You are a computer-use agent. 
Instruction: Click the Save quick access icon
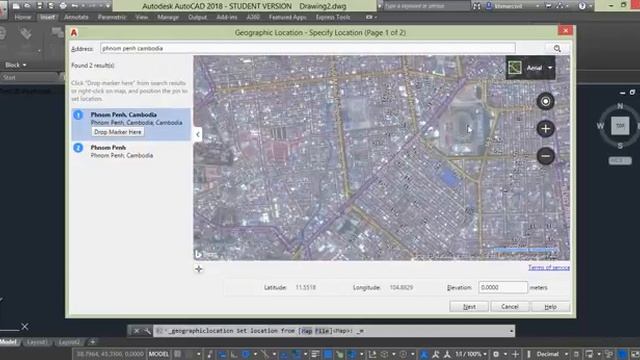click(39, 6)
